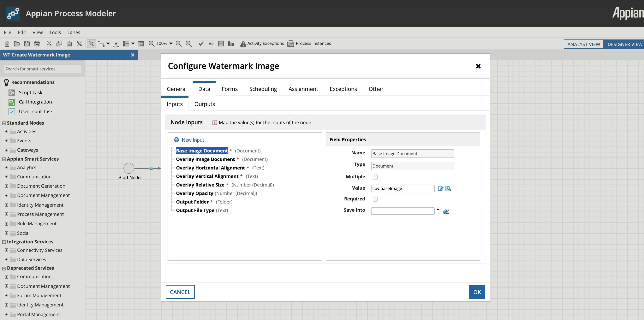
Task: Toggle the Multiple checkbox
Action: pyautogui.click(x=375, y=177)
